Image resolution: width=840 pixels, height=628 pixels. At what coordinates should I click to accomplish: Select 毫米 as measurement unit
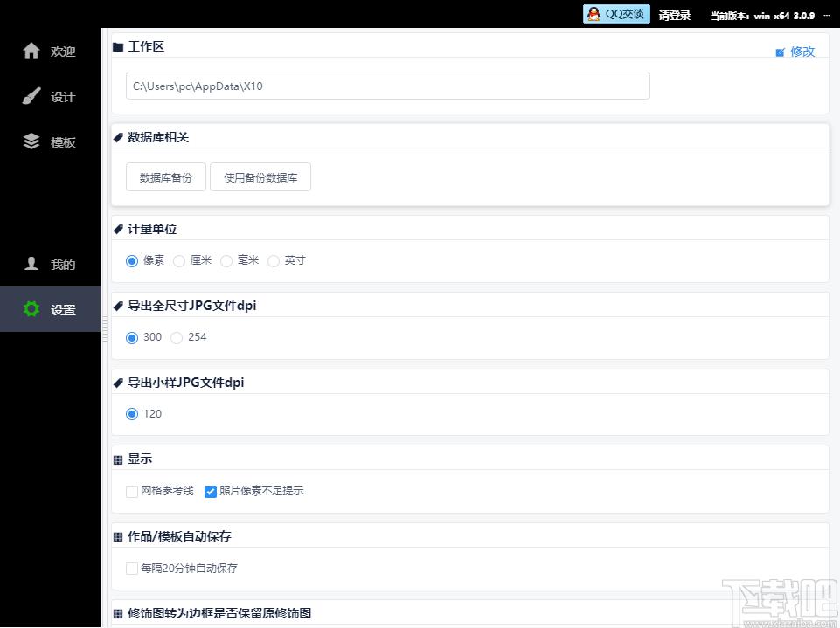226,261
